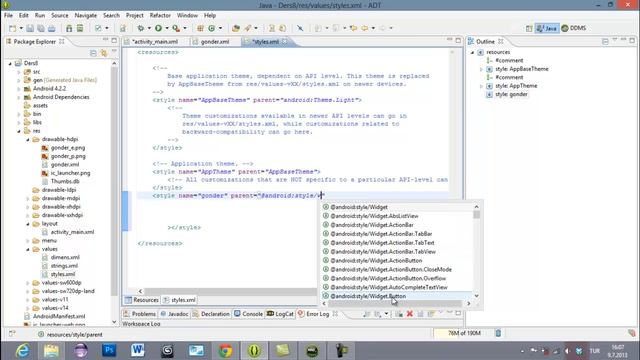Viewport: 640px width, 360px height.
Task: Open the Resources bottom editor tab
Action: coord(142,300)
